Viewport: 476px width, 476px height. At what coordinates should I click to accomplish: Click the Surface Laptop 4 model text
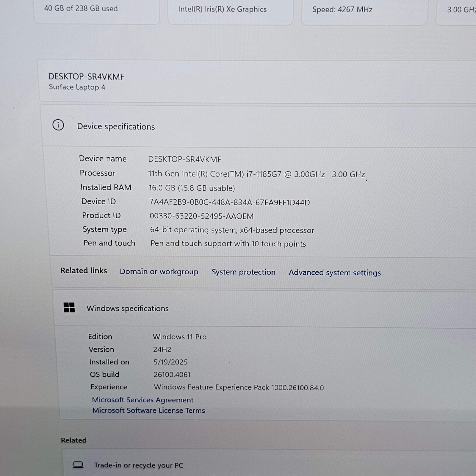point(77,87)
